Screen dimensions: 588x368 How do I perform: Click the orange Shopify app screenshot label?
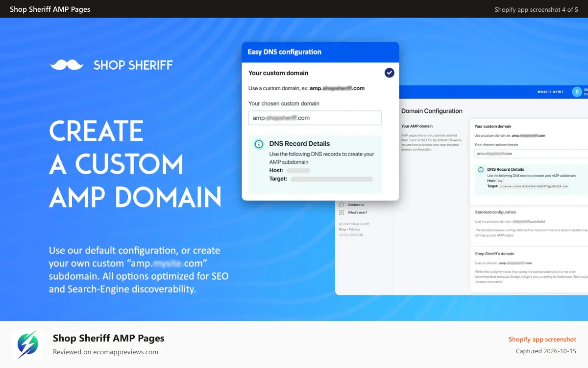click(x=542, y=339)
